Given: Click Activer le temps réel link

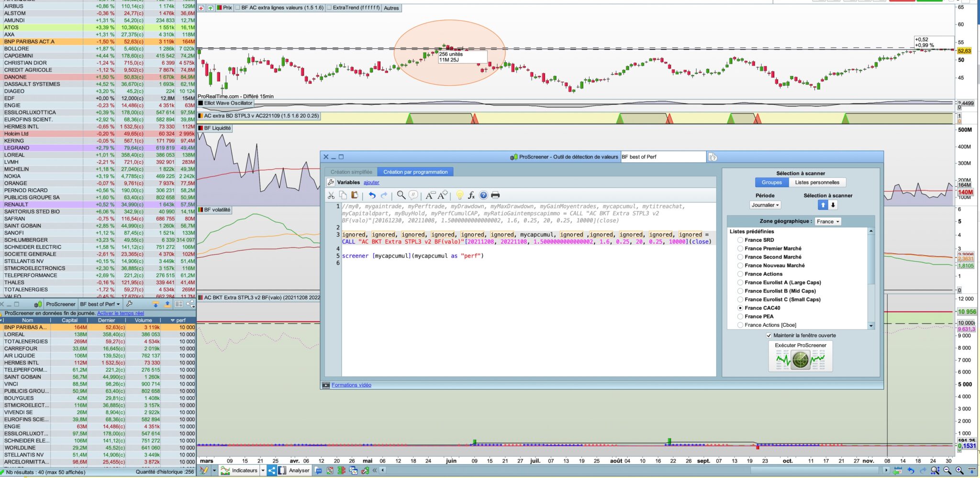Looking at the screenshot, I should 121,313.
